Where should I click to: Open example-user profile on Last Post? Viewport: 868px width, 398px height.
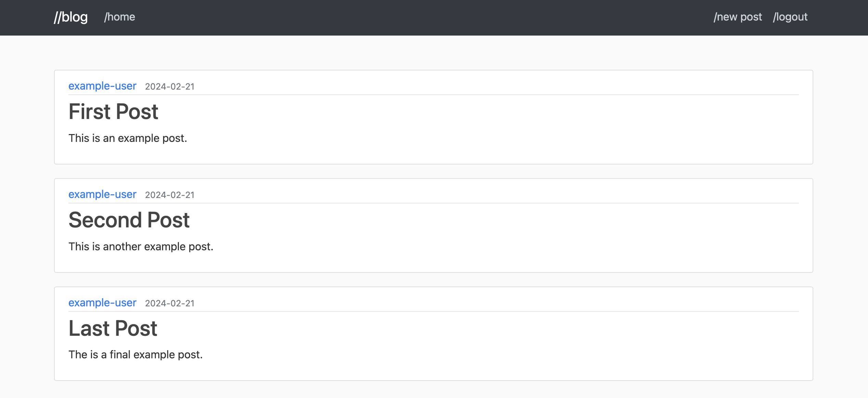pos(102,303)
